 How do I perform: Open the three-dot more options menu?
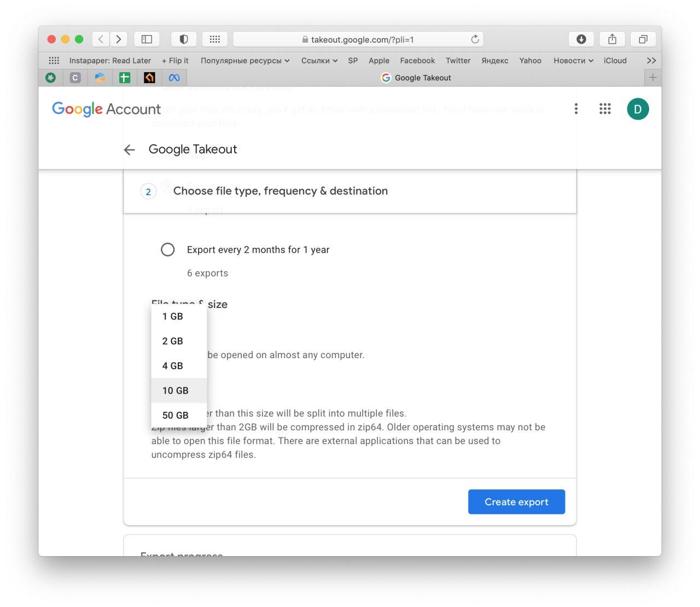(576, 109)
